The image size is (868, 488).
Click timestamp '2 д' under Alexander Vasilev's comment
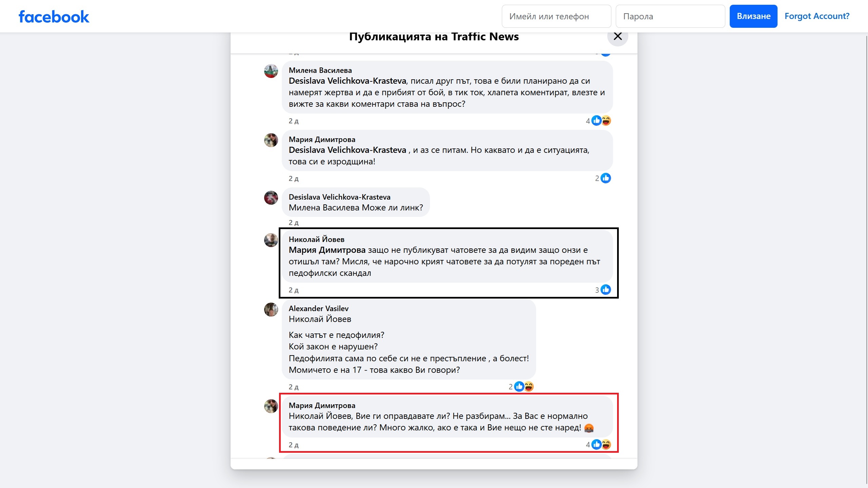(x=294, y=387)
